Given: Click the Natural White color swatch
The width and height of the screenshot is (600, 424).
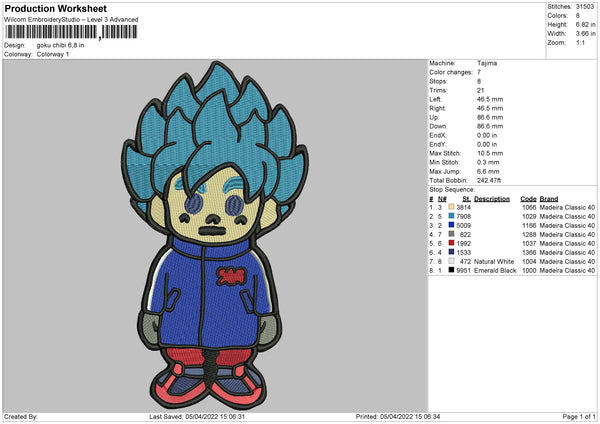Looking at the screenshot, I should click(451, 261).
